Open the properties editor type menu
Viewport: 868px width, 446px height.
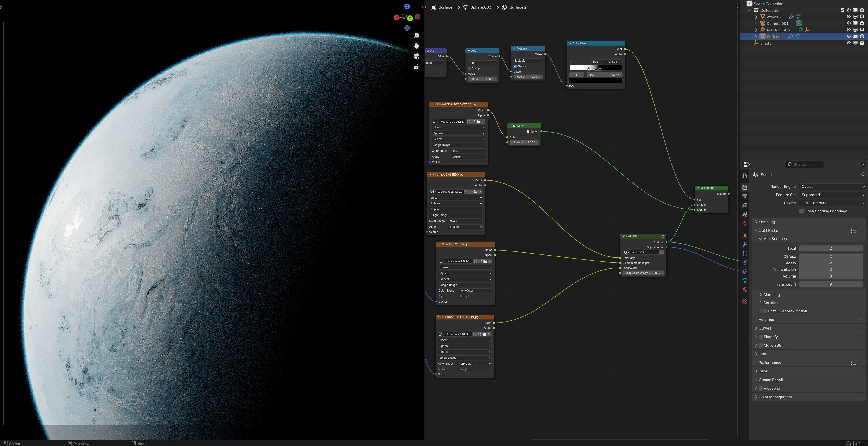(x=747, y=164)
